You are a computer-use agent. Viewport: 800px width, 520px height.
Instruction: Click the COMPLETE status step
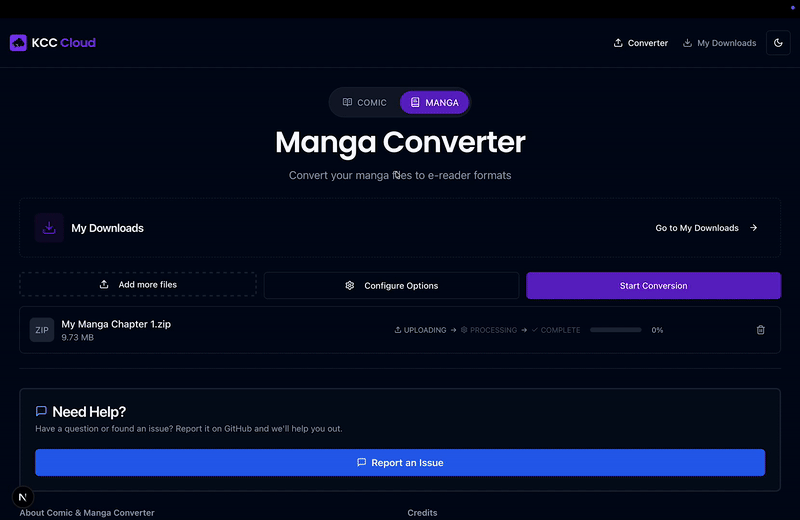click(556, 330)
